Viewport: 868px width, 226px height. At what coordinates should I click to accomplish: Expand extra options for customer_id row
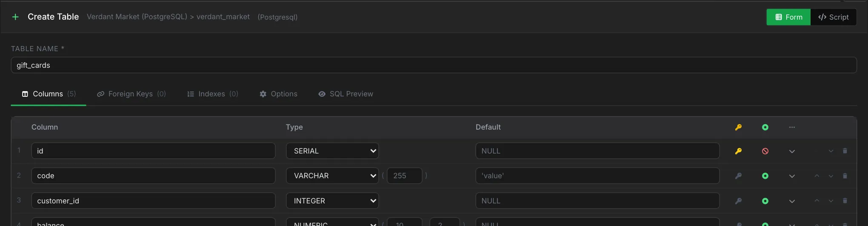point(792,201)
